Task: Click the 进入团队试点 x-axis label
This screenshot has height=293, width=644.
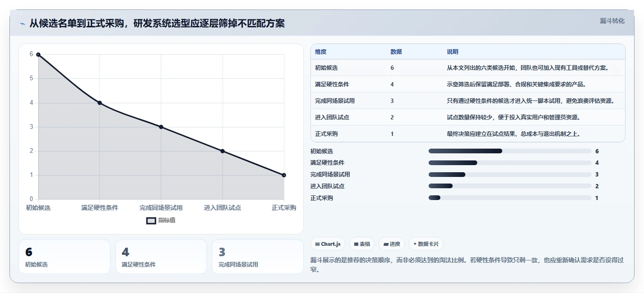Action: click(223, 208)
